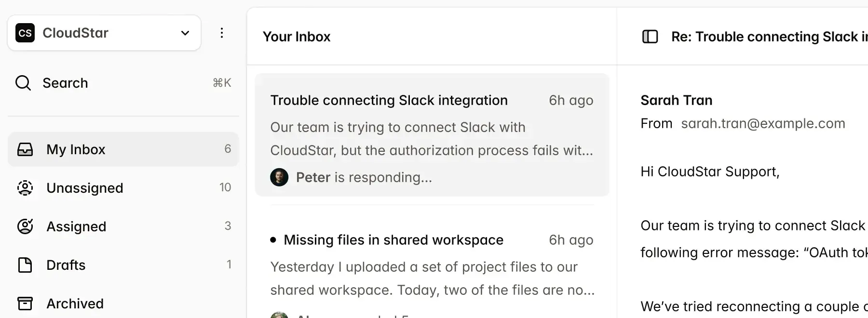Click the sarah.tran@example.com email address
Screen dimensions: 868x318
tap(763, 123)
